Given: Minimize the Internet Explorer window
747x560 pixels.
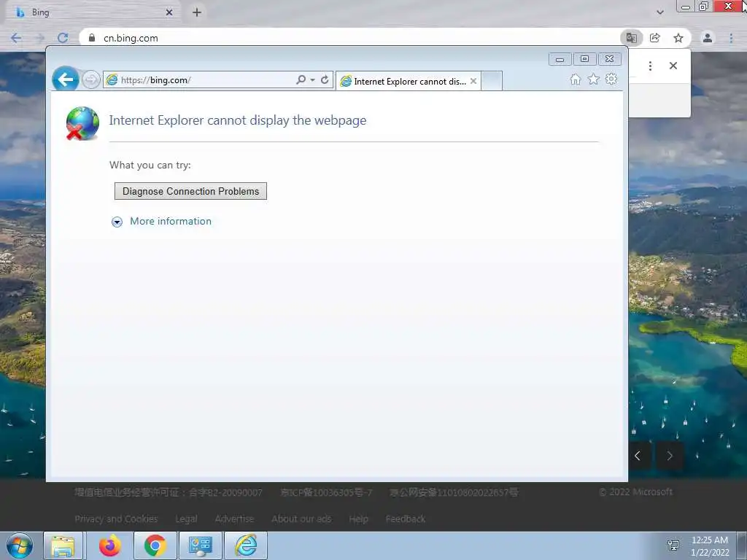Looking at the screenshot, I should point(560,59).
